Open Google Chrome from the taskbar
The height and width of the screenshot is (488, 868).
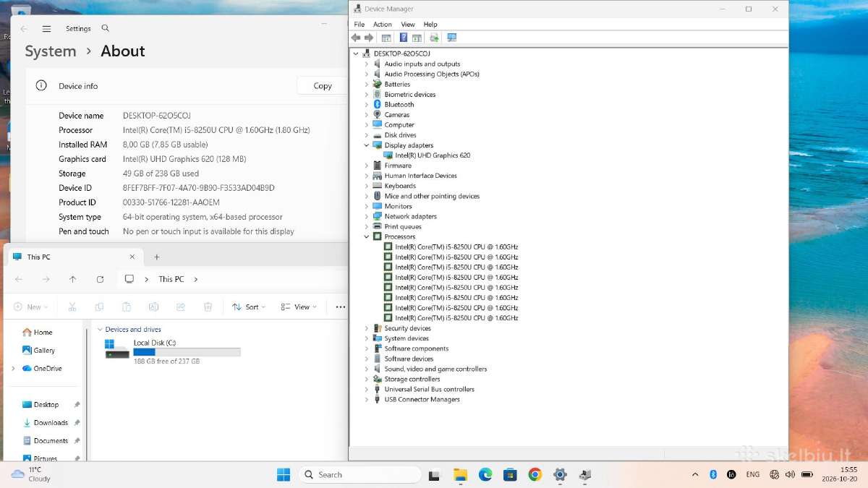[535, 474]
